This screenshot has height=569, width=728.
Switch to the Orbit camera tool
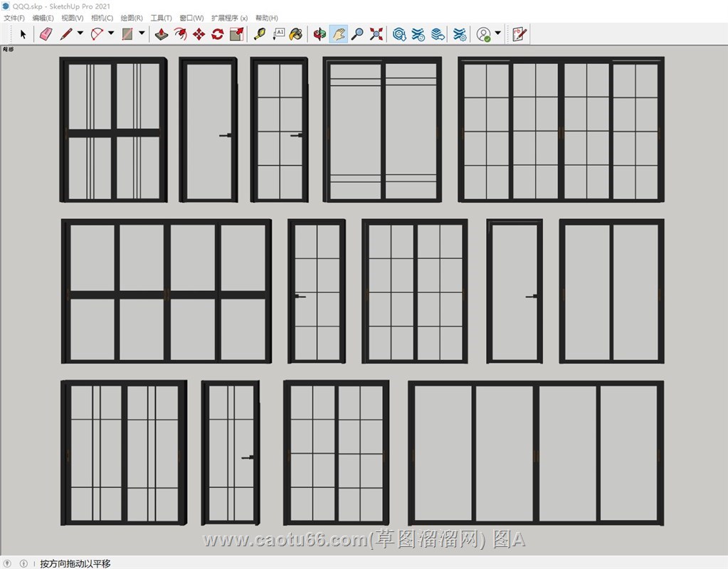coord(320,34)
